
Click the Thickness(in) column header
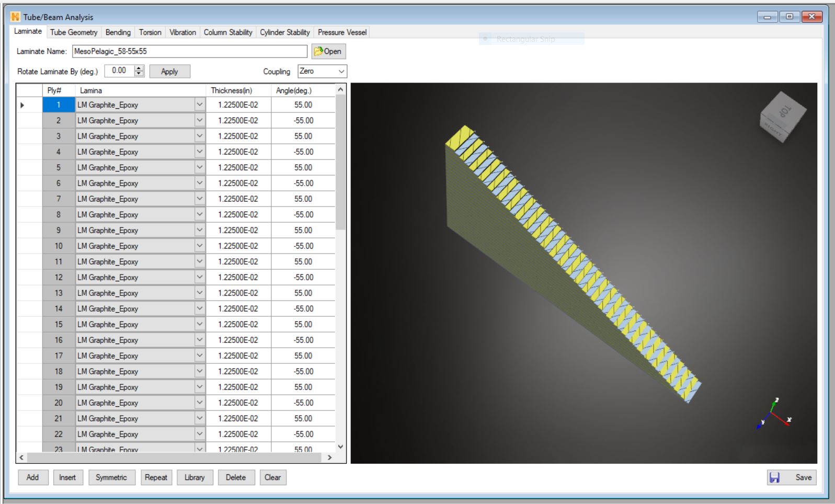coord(239,90)
